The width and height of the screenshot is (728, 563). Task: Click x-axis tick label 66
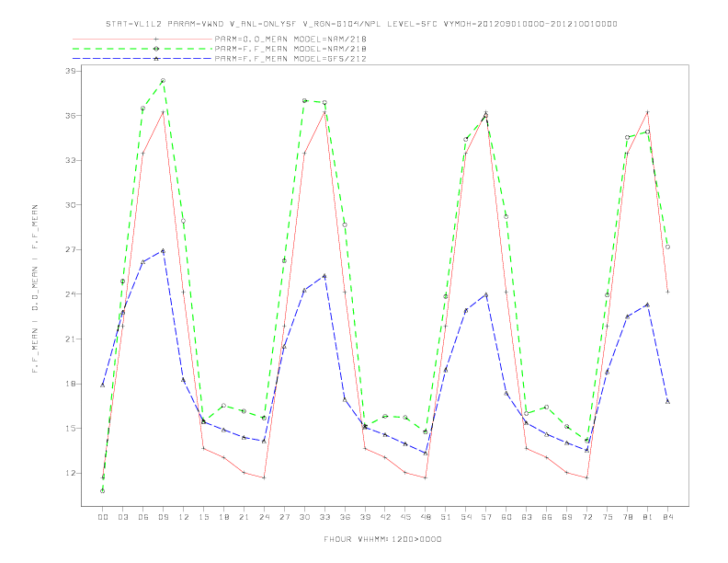547,517
